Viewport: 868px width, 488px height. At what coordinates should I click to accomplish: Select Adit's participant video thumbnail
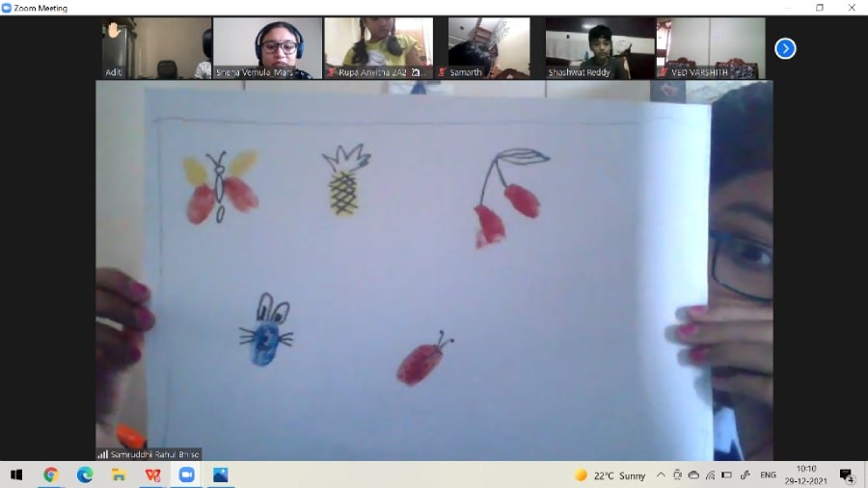[156, 47]
